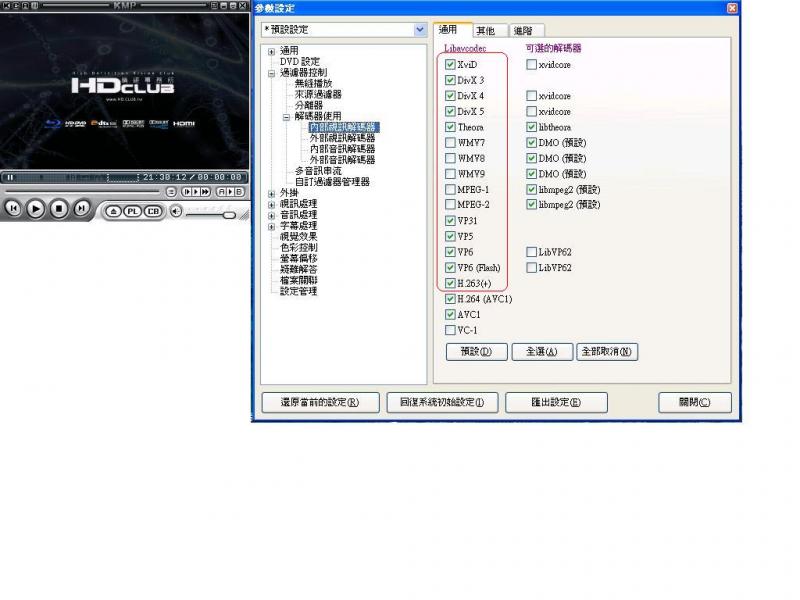This screenshot has height=600, width=800.
Task: Select 外部音訊解碼器 in the tree
Action: pos(342,159)
